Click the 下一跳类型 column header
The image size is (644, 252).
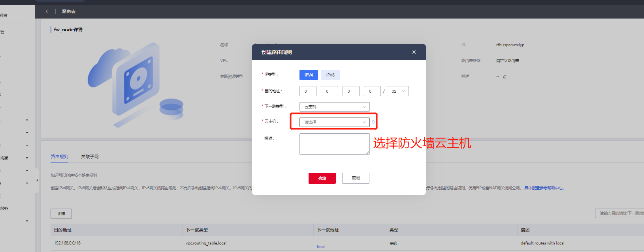click(197, 230)
